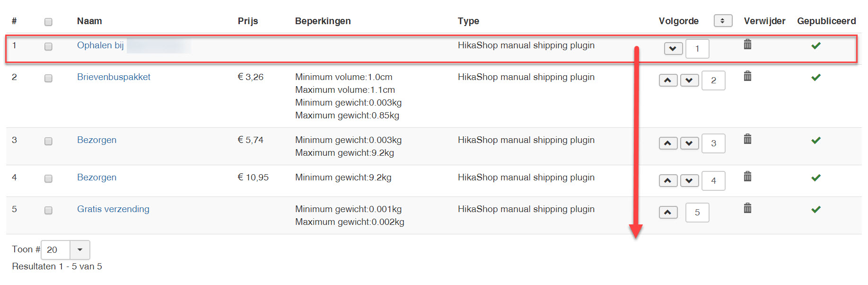Toggle published checkmark for Gratis verzending
The height and width of the screenshot is (285, 868).
(815, 209)
